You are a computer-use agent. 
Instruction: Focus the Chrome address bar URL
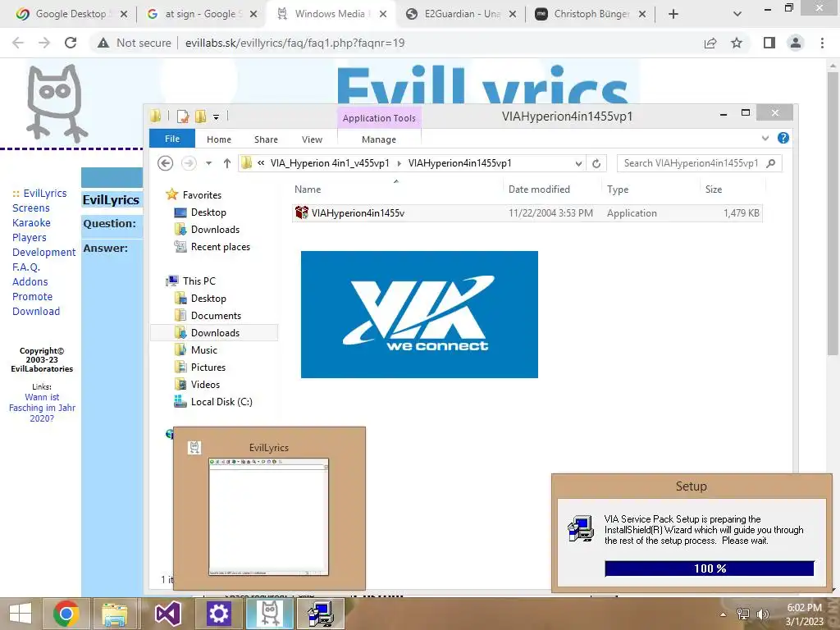pyautogui.click(x=294, y=43)
